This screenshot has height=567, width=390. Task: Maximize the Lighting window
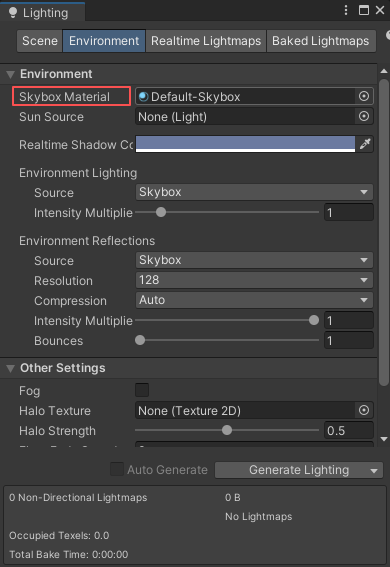point(364,10)
